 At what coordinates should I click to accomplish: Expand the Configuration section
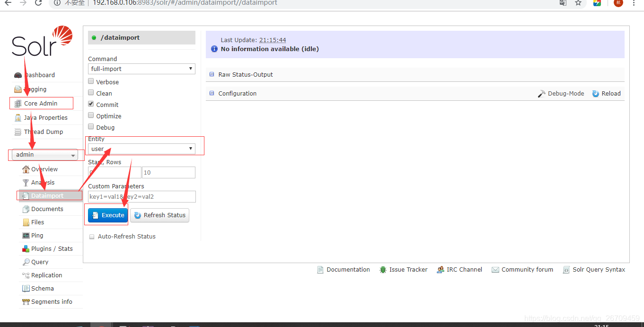pyautogui.click(x=238, y=93)
